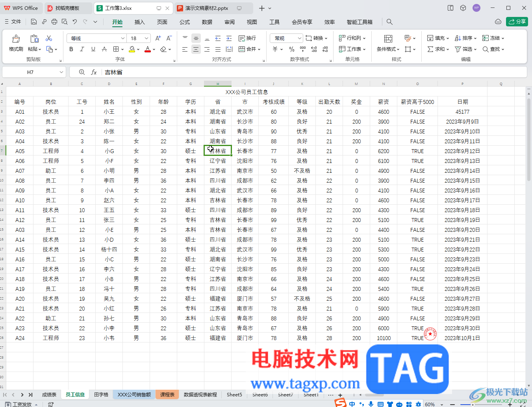Click the Print preview icon
Screen dimensions: 532x407
click(x=65, y=22)
